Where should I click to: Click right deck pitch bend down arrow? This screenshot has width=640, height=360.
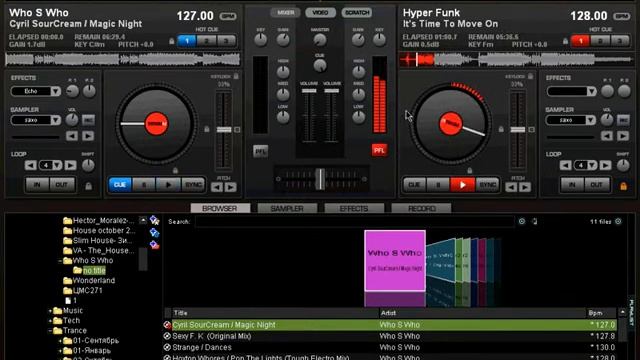tap(511, 187)
